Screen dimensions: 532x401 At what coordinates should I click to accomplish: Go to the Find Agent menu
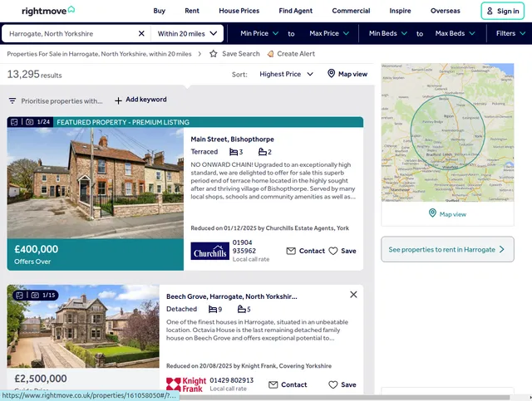point(295,11)
